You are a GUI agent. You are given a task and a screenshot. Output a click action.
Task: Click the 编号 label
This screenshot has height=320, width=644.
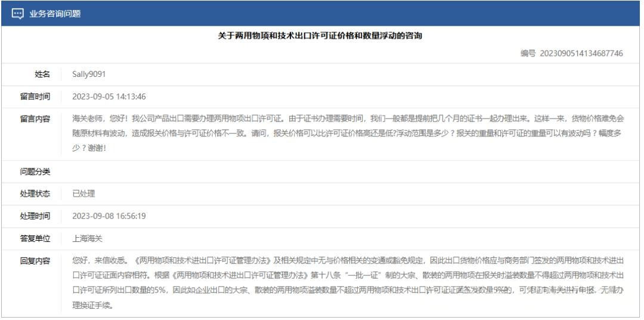(x=528, y=54)
